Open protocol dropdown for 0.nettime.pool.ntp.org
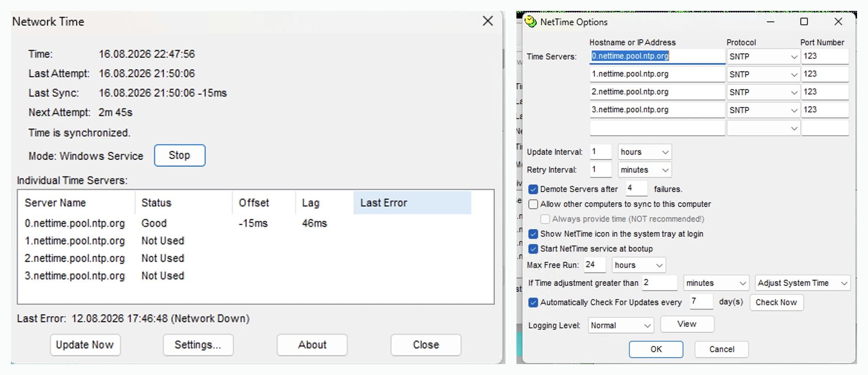Image resolution: width=868 pixels, height=375 pixels. pyautogui.click(x=763, y=57)
